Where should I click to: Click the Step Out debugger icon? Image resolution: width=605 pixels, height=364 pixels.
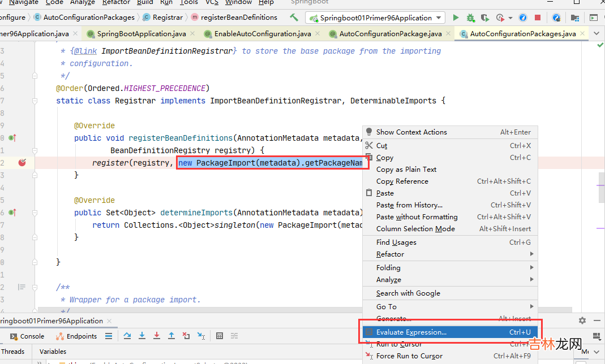point(171,336)
